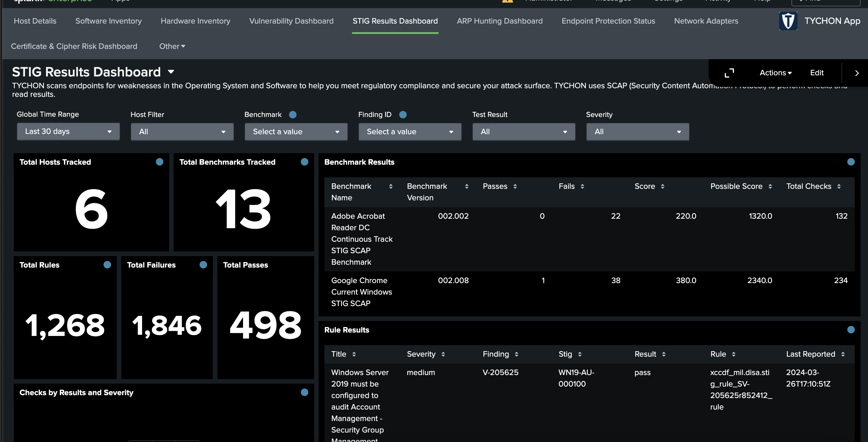Go to Host Details tab
Image resolution: width=868 pixels, height=442 pixels.
tap(35, 21)
